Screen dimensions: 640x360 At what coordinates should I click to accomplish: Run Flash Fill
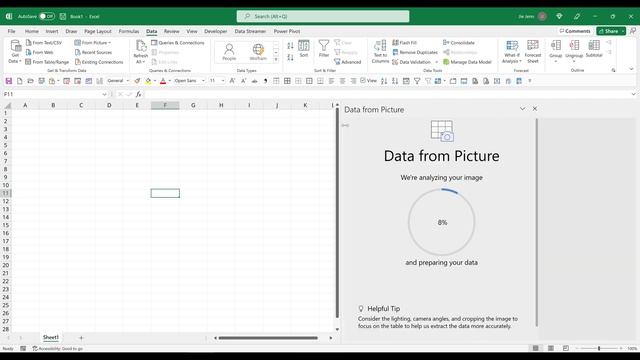[x=404, y=43]
